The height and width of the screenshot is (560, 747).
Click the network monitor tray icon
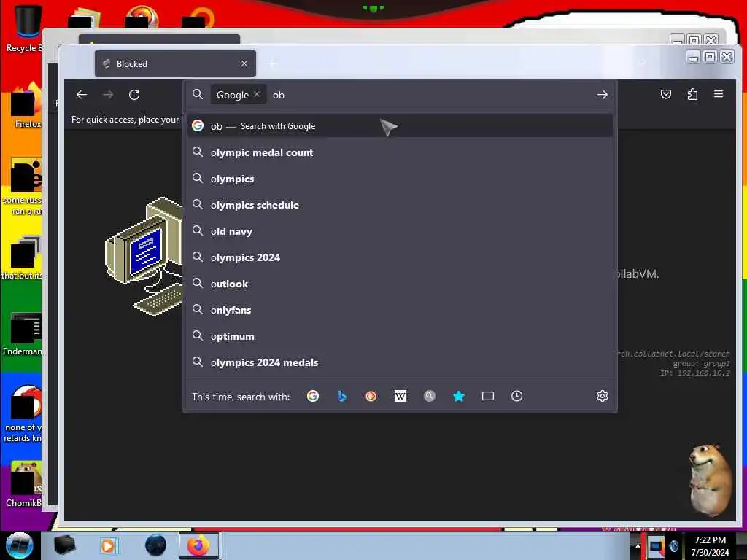click(656, 546)
